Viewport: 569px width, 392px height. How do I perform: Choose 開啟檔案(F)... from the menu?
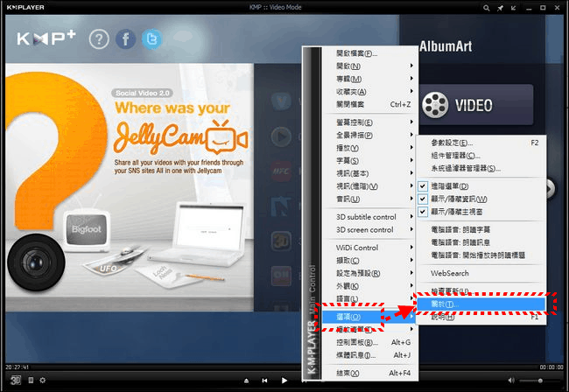(x=370, y=53)
